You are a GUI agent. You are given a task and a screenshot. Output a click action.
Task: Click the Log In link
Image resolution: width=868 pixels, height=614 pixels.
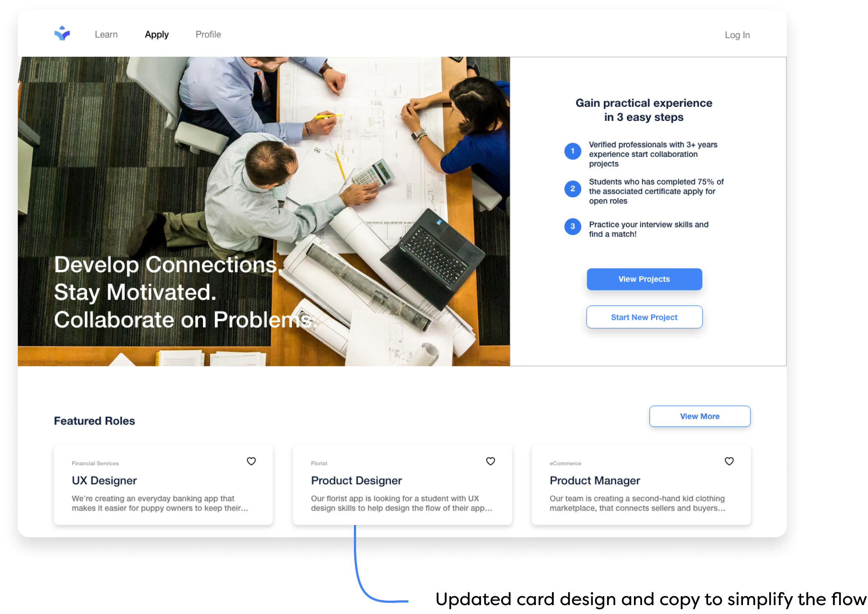click(737, 35)
